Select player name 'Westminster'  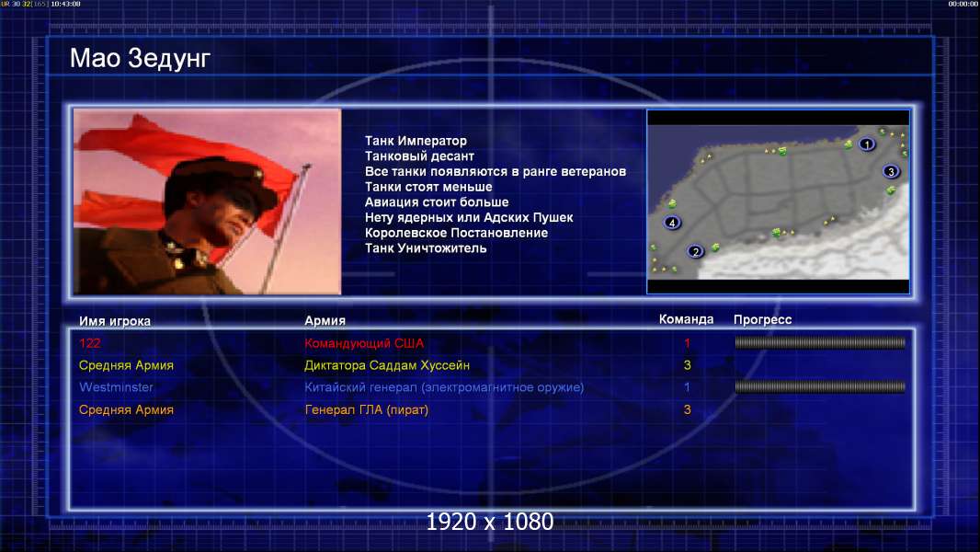coord(116,387)
